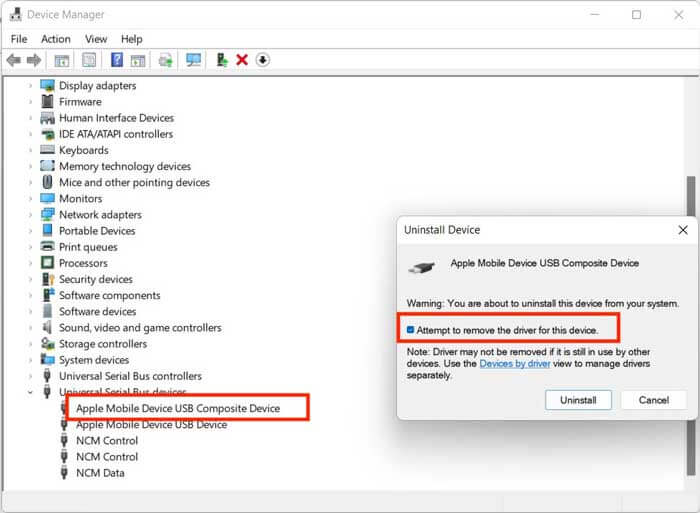This screenshot has width=700, height=513.
Task: Collapse the Universal Serial Bus devices node
Action: (x=30, y=392)
